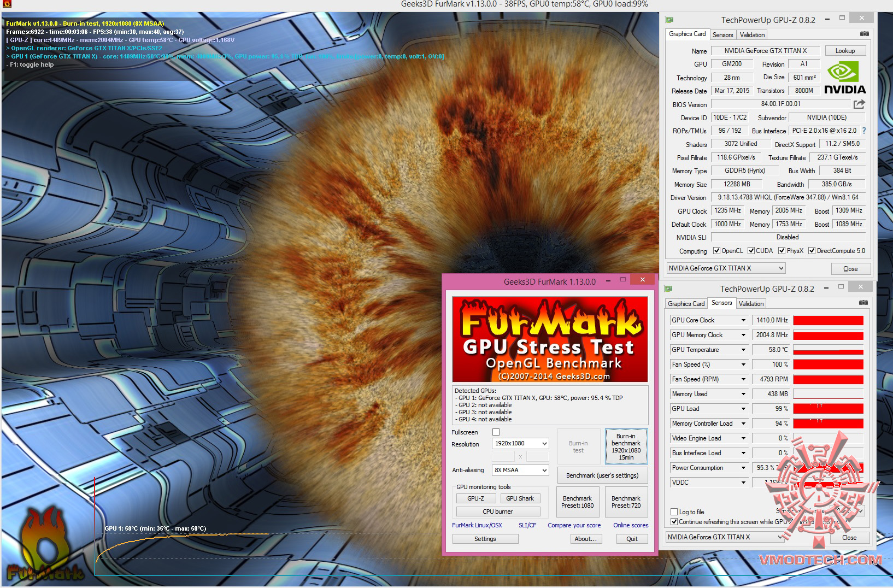Click the NVIDIA logo in GPU-Z

(845, 78)
